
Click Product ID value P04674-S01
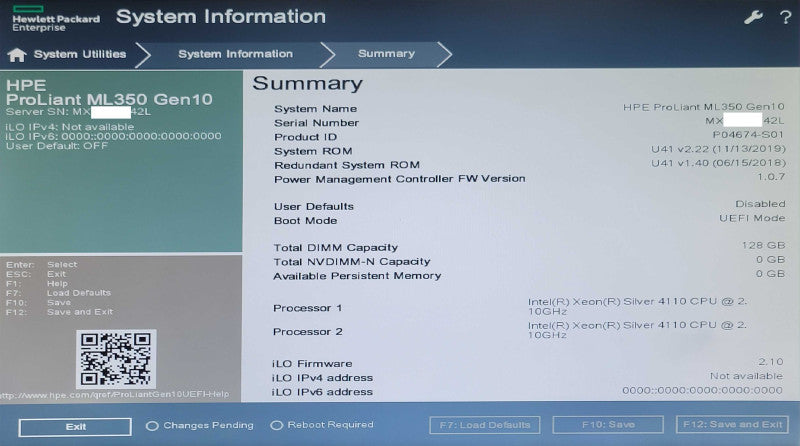[748, 135]
